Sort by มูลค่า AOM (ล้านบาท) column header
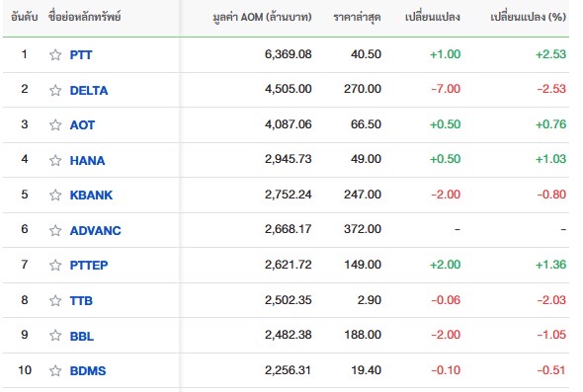This screenshot has width=583, height=392. click(262, 17)
